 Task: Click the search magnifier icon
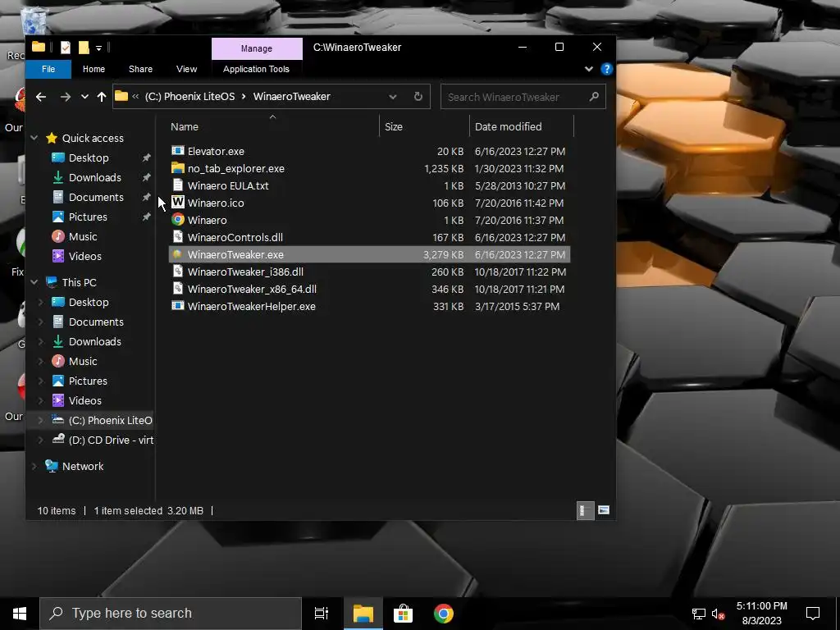[594, 97]
